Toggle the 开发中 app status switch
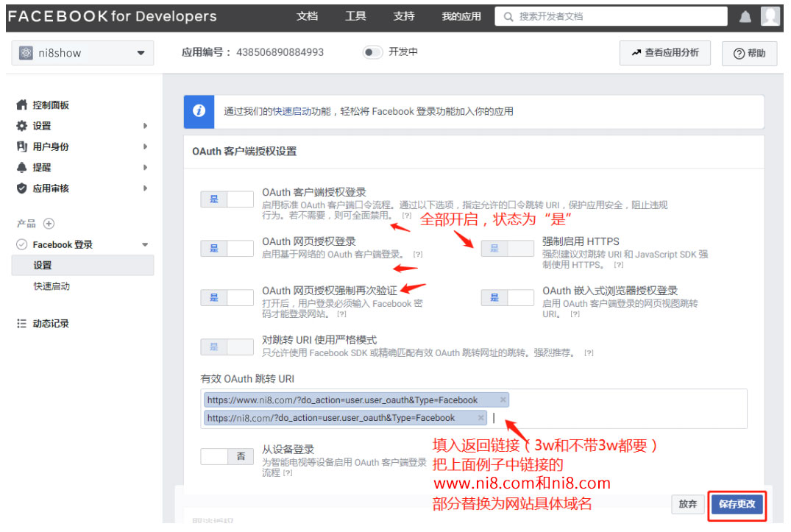791x532 pixels. (373, 52)
